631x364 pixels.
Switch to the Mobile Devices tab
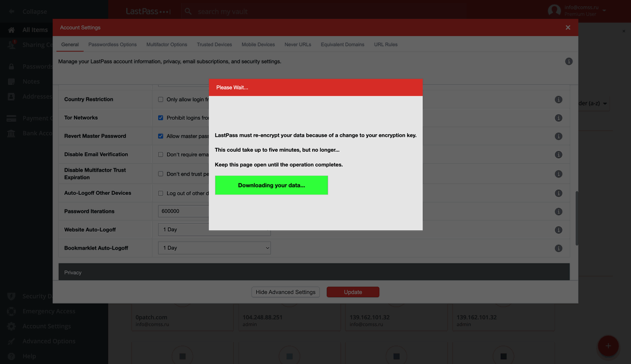click(x=258, y=45)
